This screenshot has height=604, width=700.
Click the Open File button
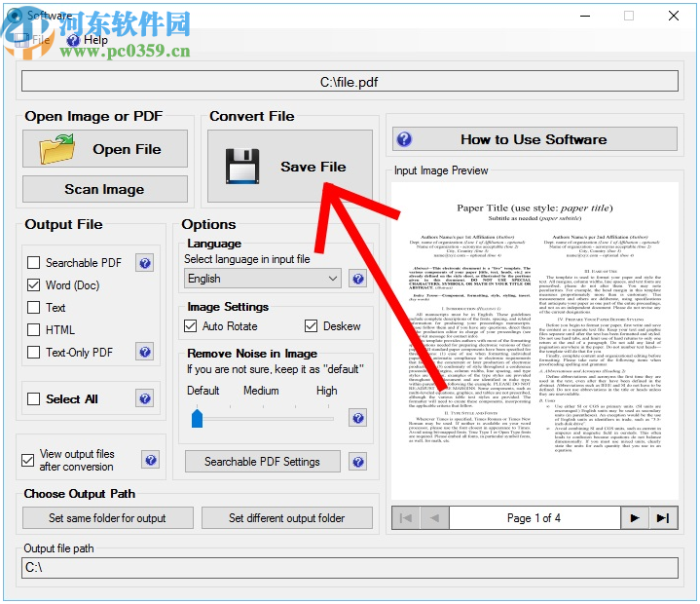(x=105, y=149)
